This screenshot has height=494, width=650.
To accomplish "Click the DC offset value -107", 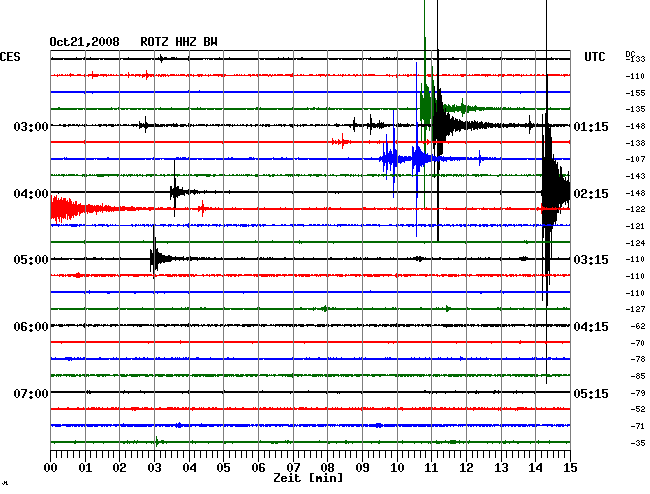I will coord(635,159).
